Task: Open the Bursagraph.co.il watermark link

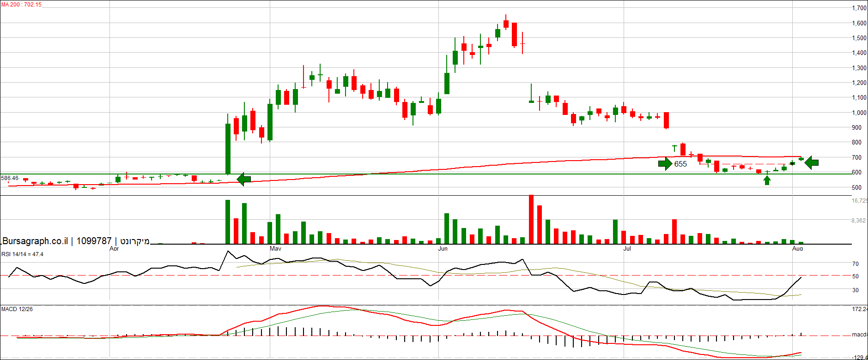Action: point(35,241)
